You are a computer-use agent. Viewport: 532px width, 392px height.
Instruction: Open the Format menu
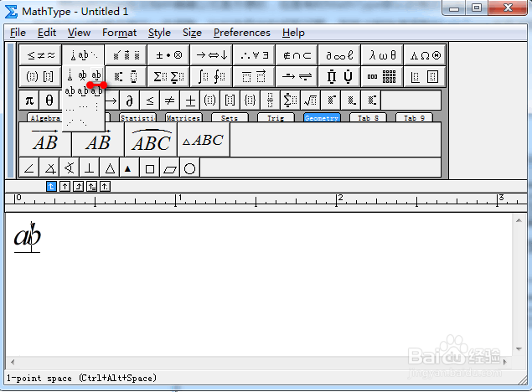tap(120, 33)
